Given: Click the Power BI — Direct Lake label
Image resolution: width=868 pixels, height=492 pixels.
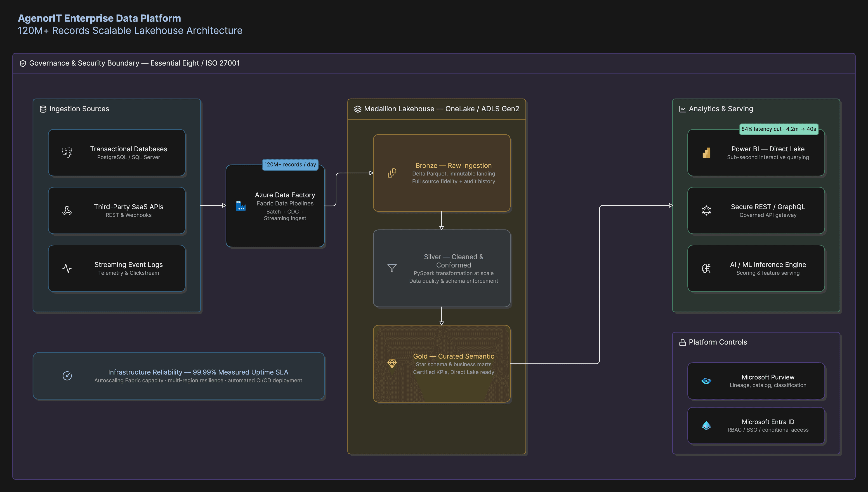Looking at the screenshot, I should pos(768,149).
